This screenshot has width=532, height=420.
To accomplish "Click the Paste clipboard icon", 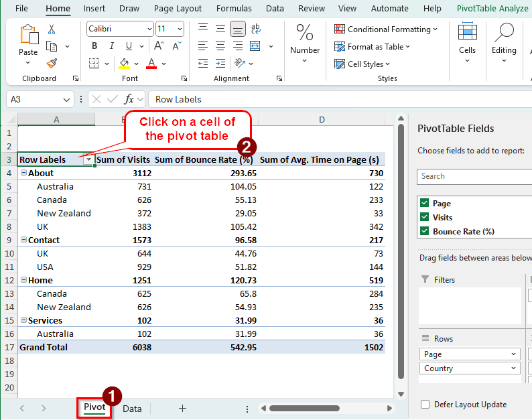I will point(28,35).
